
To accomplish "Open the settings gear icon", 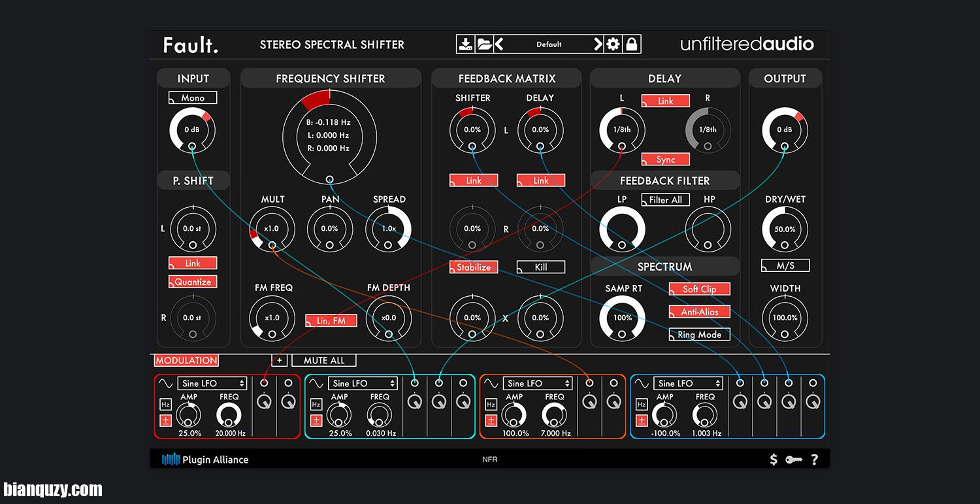I will point(613,44).
